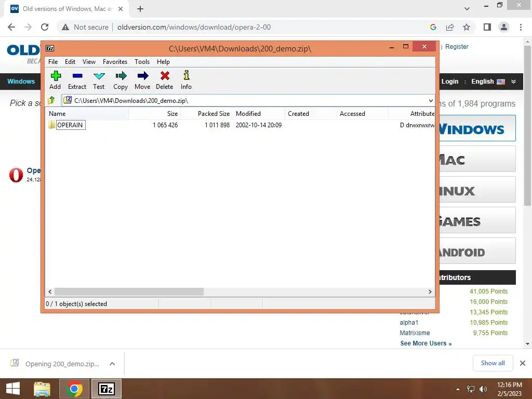Expand the address path dropdown in 7-Zip
532x399 pixels.
(x=431, y=100)
